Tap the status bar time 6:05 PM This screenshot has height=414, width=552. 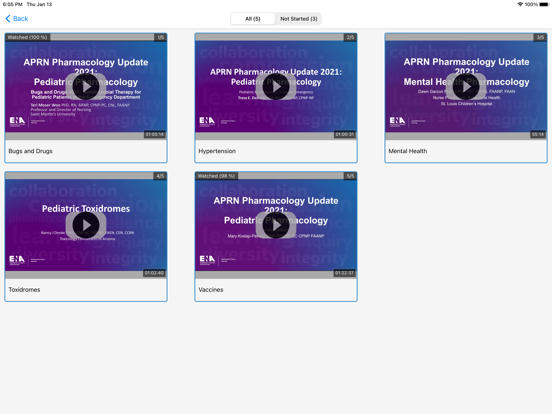[x=12, y=4]
